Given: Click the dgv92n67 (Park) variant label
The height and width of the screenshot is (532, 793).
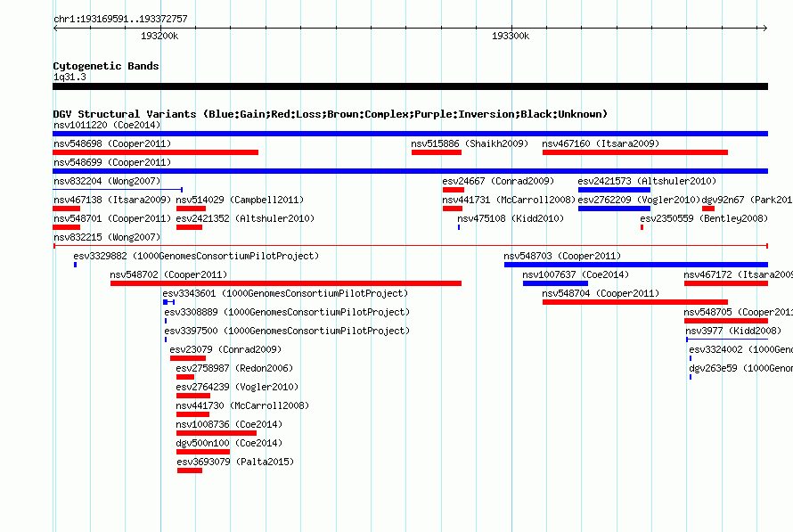Looking at the screenshot, I should coord(747,200).
